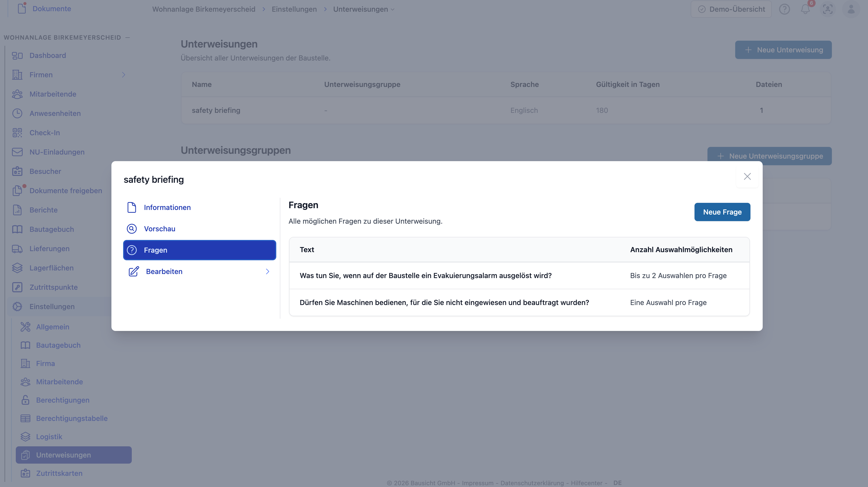
Task: Click the Dokumente freigeben icon
Action: [x=17, y=190]
